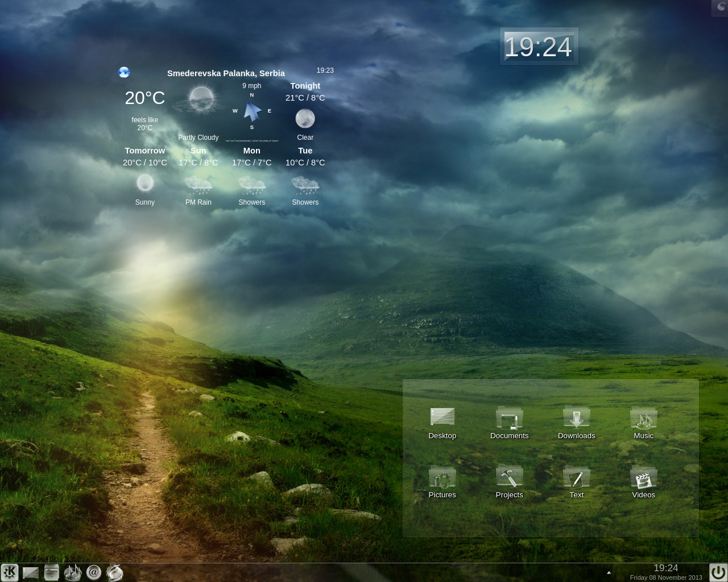
Task: Click the 20°C current temperature reading
Action: coord(145,98)
